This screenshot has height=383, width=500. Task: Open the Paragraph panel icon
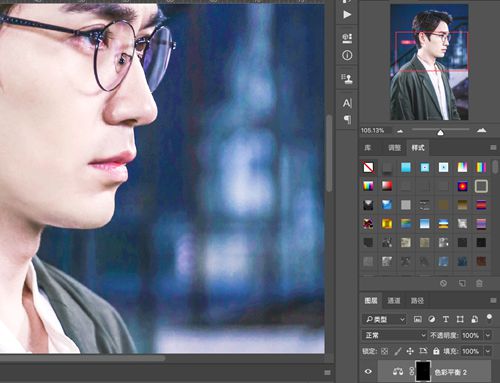[x=347, y=119]
